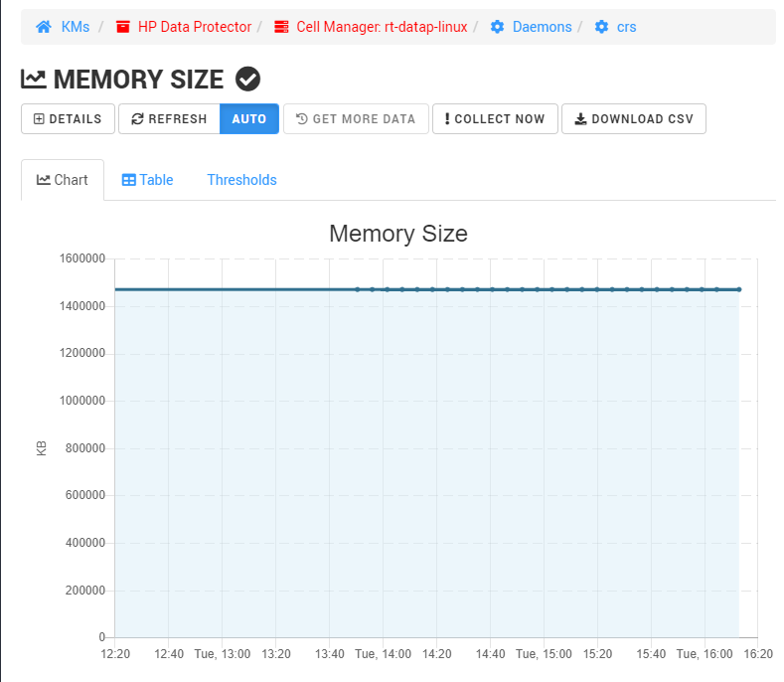The height and width of the screenshot is (682, 784).
Task: Trigger Collect Now
Action: click(495, 119)
